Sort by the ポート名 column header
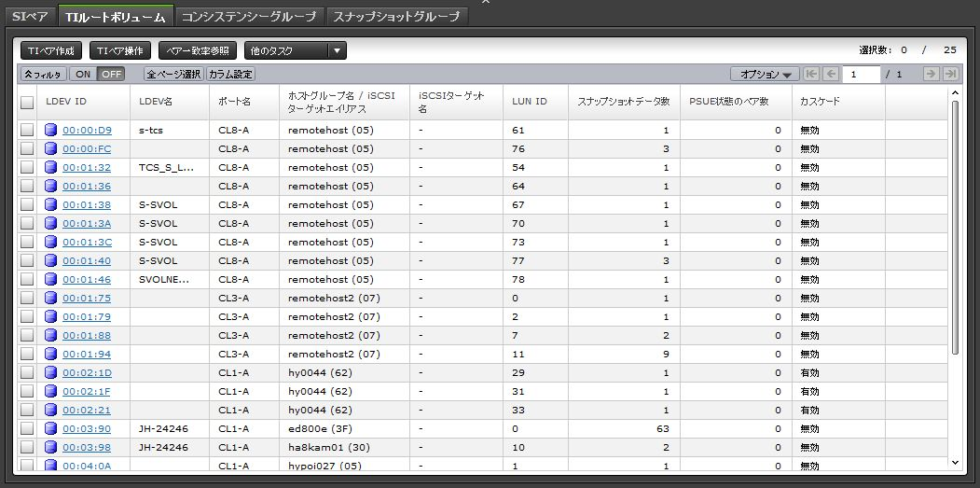 pos(244,102)
